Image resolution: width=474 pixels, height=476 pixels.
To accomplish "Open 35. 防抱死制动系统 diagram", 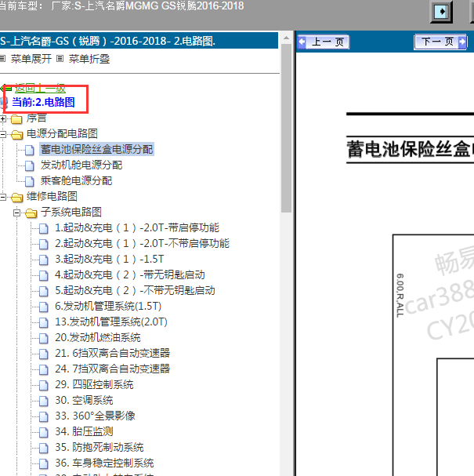I will pyautogui.click(x=100, y=447).
